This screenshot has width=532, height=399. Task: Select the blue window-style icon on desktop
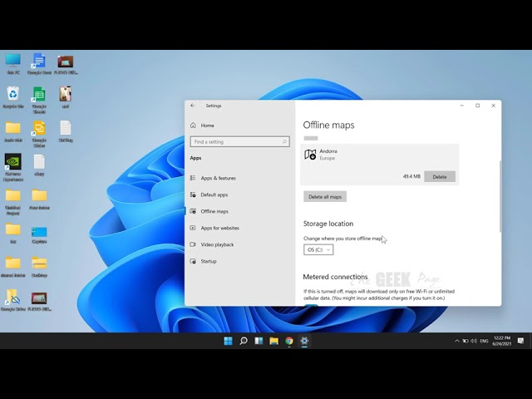tap(39, 235)
